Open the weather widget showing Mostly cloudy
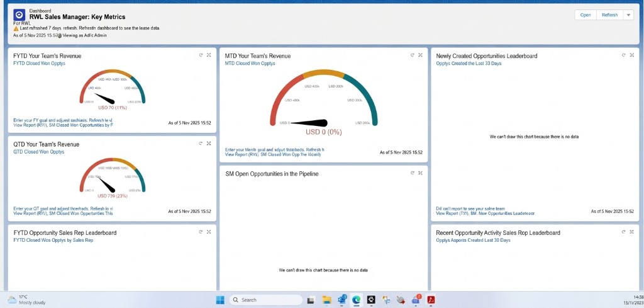Screen dimensions: 644x308 point(27,299)
